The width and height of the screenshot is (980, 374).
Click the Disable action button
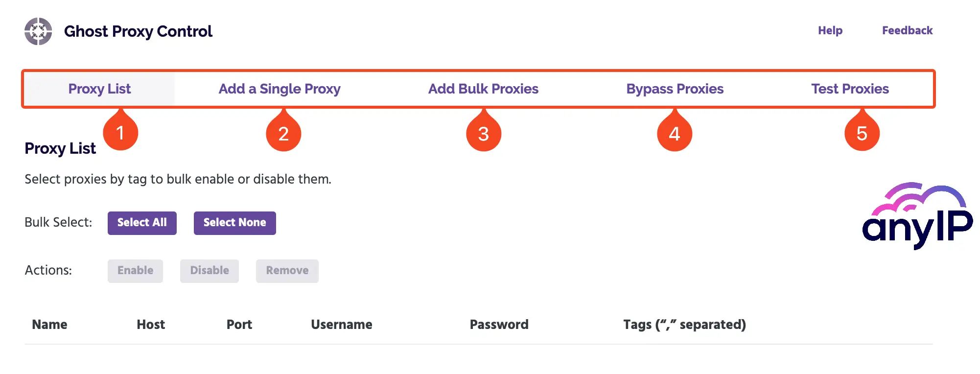209,270
